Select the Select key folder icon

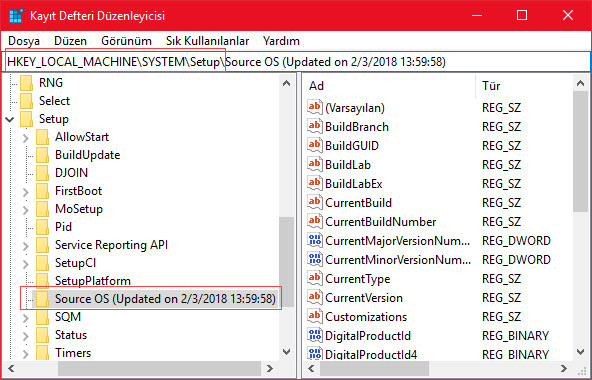[x=26, y=101]
